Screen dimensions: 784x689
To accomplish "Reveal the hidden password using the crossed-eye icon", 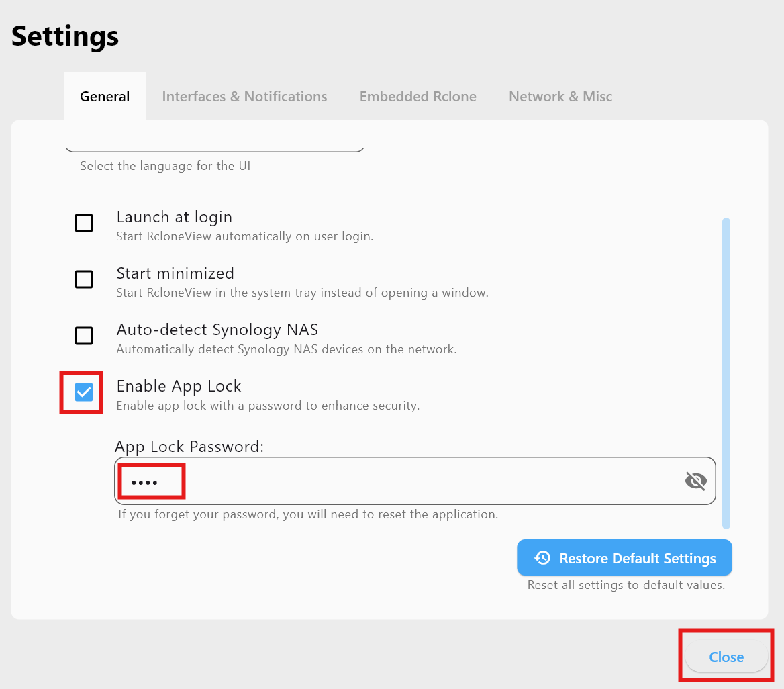I will [696, 480].
